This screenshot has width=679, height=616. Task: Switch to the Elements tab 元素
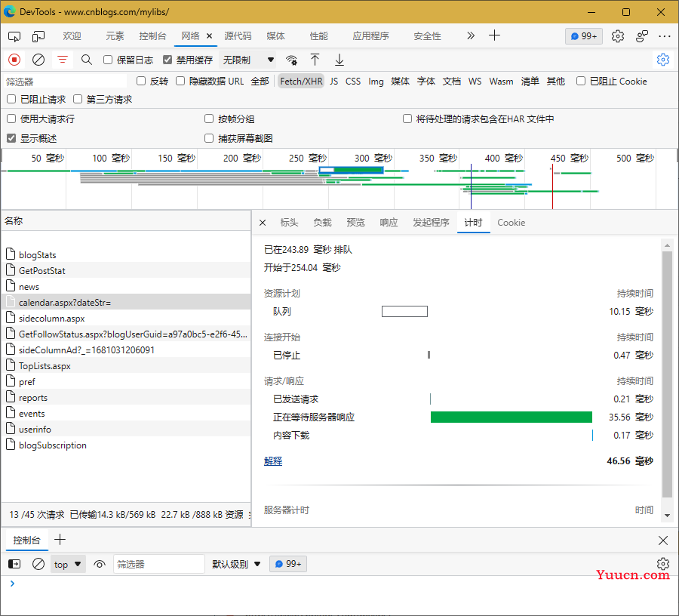(115, 36)
